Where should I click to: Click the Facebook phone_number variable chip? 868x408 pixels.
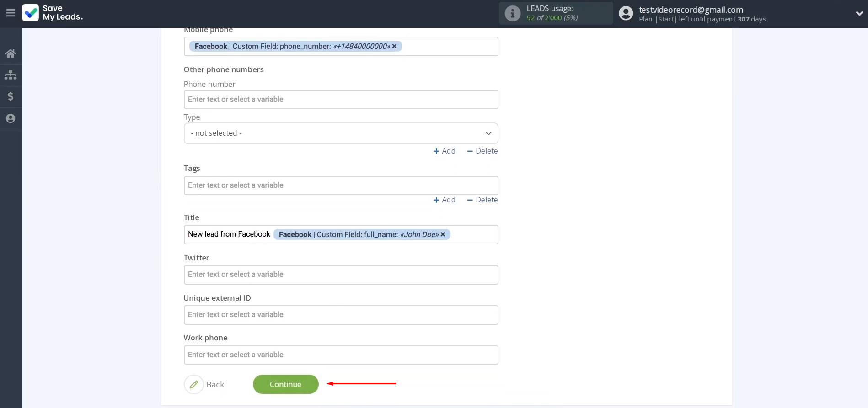[x=295, y=46]
